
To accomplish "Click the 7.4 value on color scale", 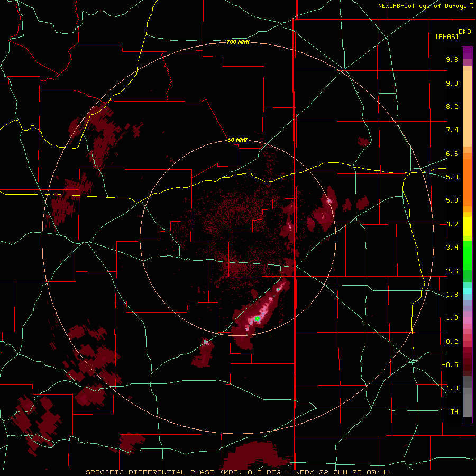I will (452, 130).
